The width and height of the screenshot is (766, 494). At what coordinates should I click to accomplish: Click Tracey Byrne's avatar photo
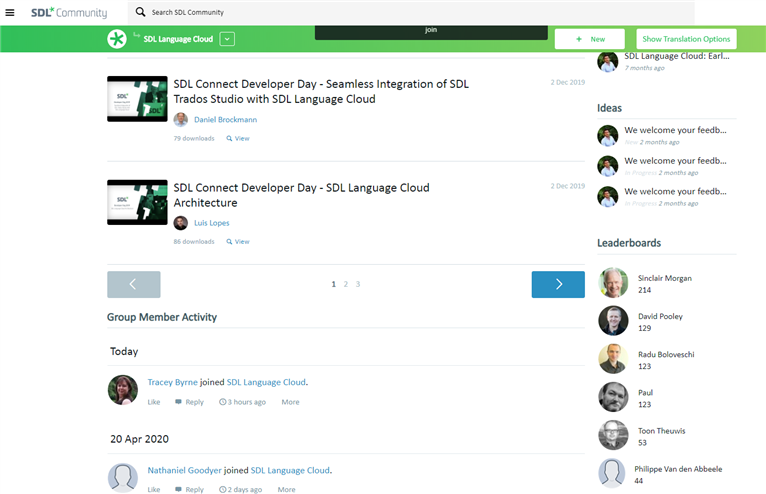click(123, 390)
